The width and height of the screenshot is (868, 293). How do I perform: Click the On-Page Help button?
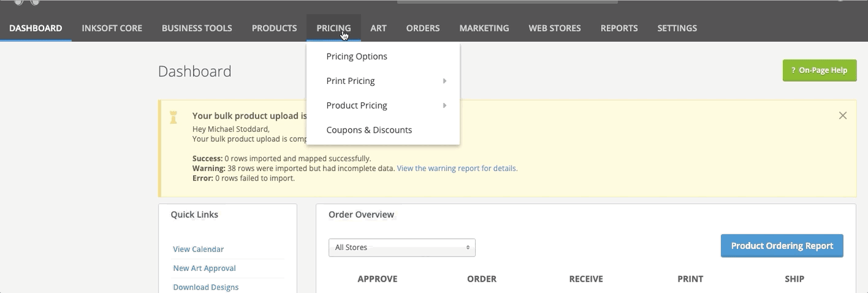tap(819, 71)
